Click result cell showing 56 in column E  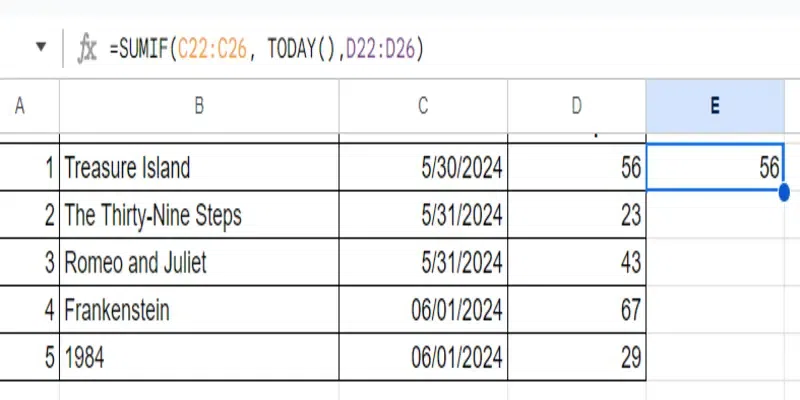point(715,167)
